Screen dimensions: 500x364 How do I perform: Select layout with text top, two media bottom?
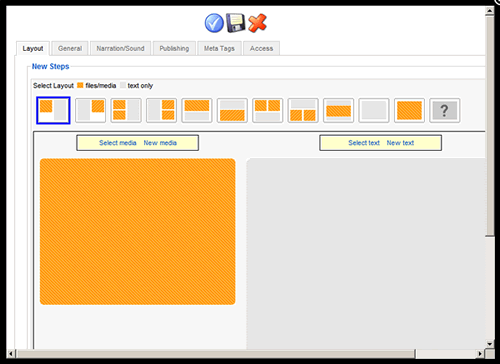(303, 110)
